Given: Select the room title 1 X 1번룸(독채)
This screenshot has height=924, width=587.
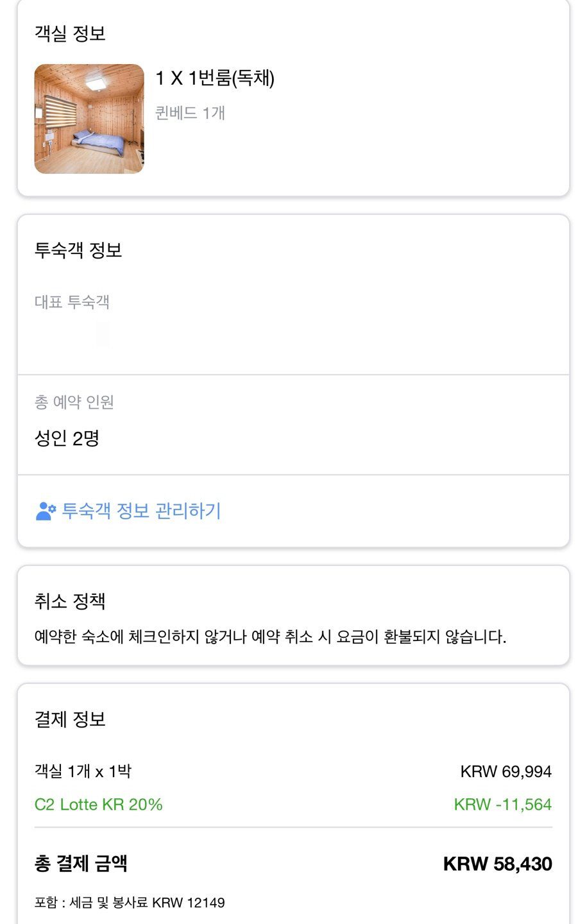Looking at the screenshot, I should pyautogui.click(x=215, y=78).
